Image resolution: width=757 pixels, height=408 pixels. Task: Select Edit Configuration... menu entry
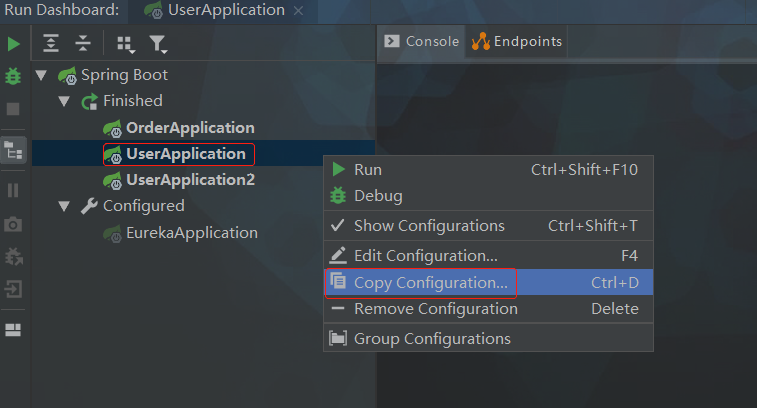[426, 256]
